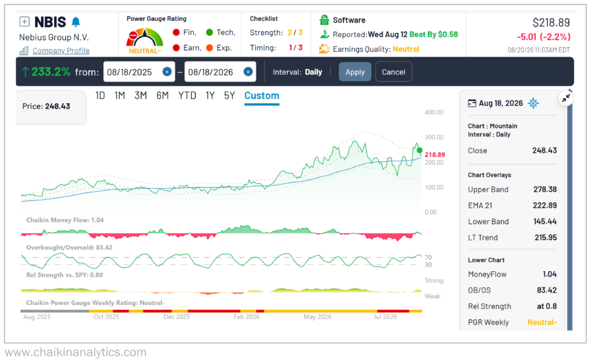This screenshot has height=364, width=590.
Task: Switch to the 1Y range tab
Action: click(x=210, y=96)
